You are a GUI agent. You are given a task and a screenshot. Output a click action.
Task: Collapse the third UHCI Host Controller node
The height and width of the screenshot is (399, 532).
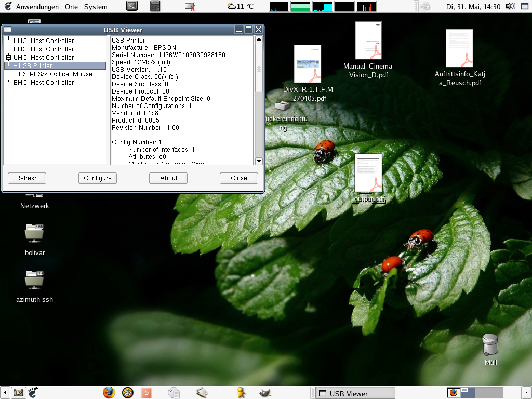8,58
